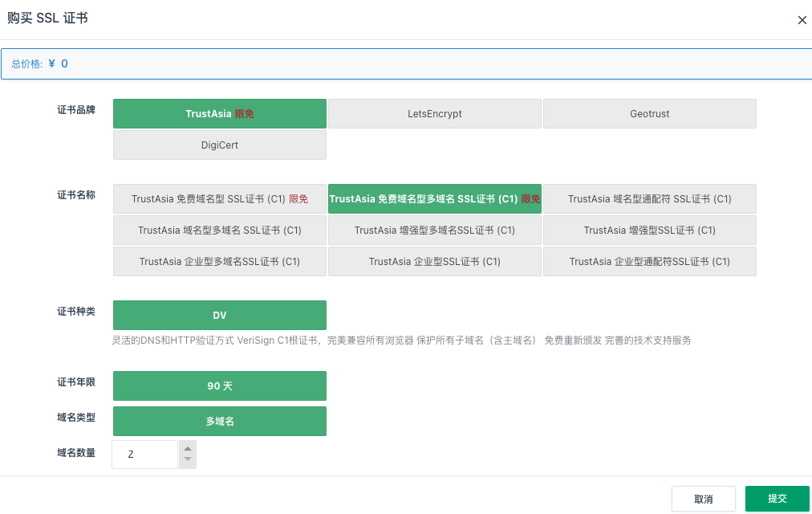The height and width of the screenshot is (514, 812).
Task: Select TrustAsia 增强型SSL证书 (C1)
Action: (649, 230)
